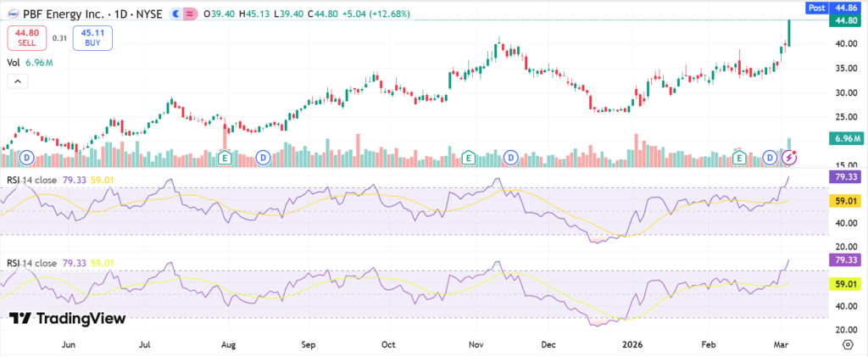Click the Feb label on the time axis
The height and width of the screenshot is (357, 868).
tap(708, 344)
